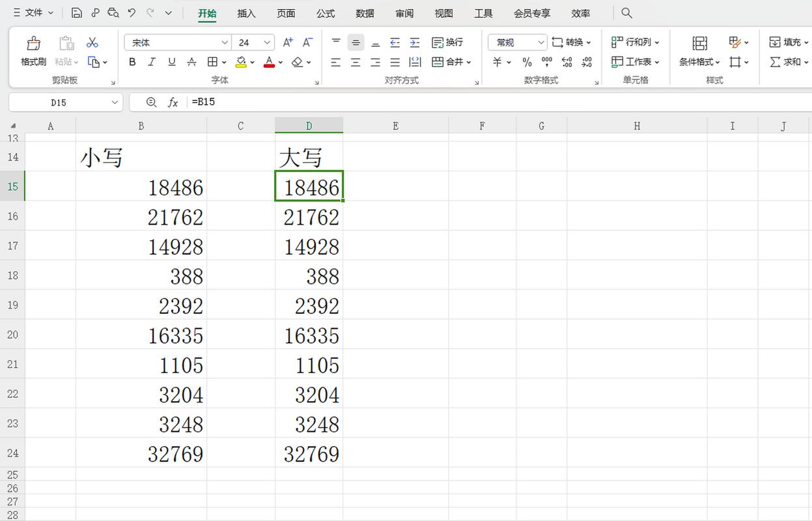The image size is (812, 521).
Task: Toggle Strikethrough formatting
Action: (x=191, y=62)
